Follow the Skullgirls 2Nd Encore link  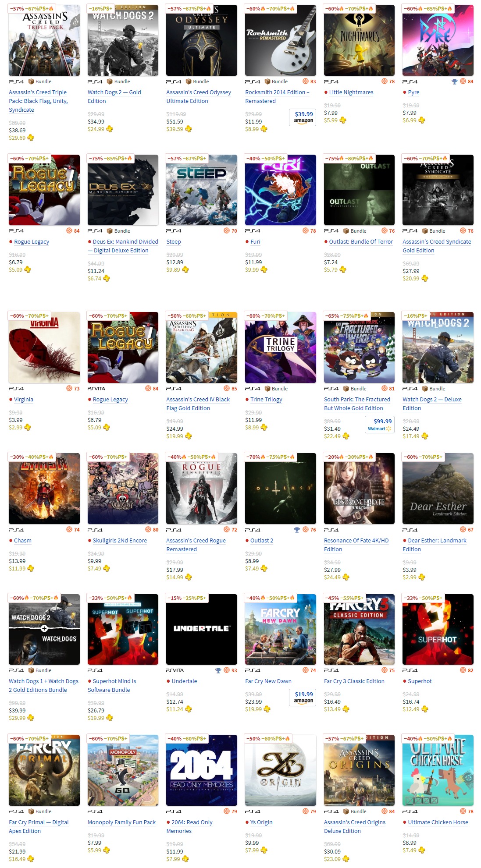point(120,541)
